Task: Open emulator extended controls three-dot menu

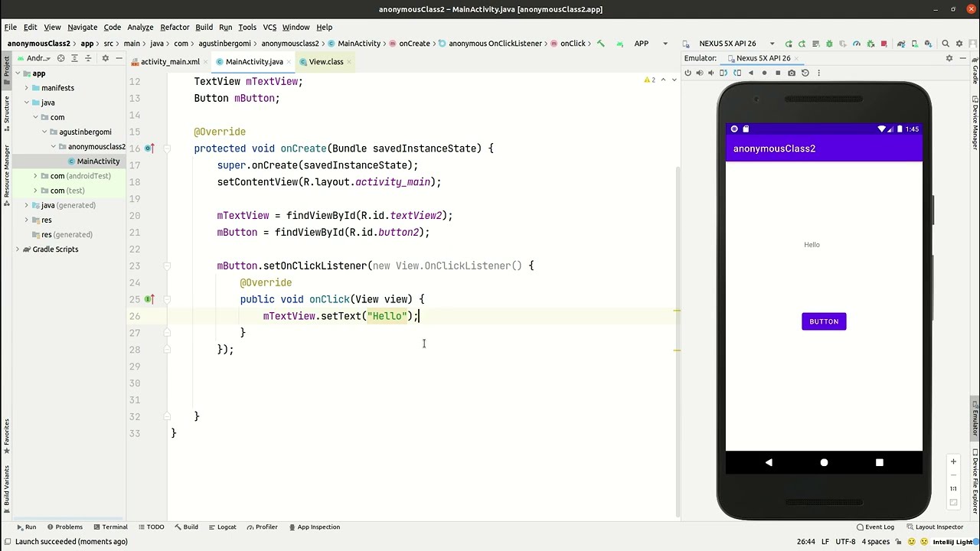Action: 818,73
